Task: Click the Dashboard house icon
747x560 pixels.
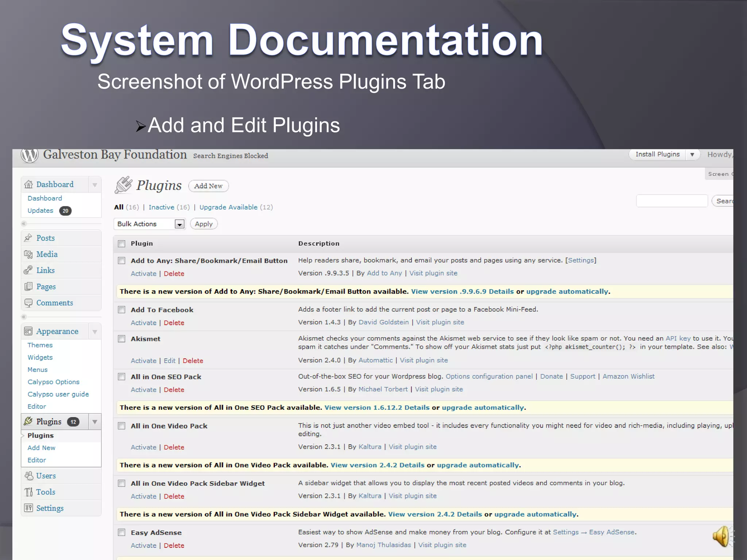Action: click(x=28, y=184)
